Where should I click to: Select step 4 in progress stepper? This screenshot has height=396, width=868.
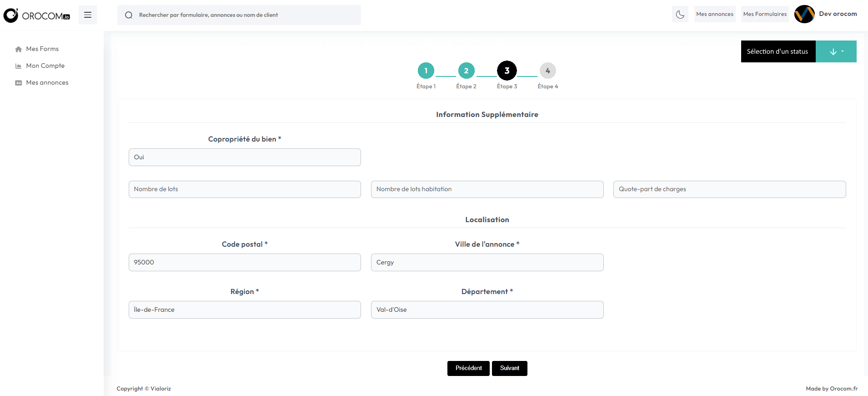click(x=547, y=71)
